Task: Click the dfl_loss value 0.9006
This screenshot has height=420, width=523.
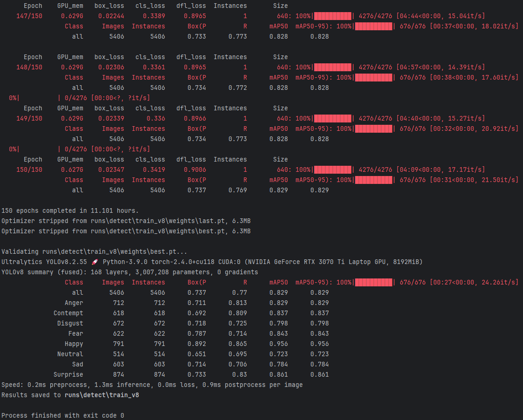Action: pyautogui.click(x=195, y=169)
